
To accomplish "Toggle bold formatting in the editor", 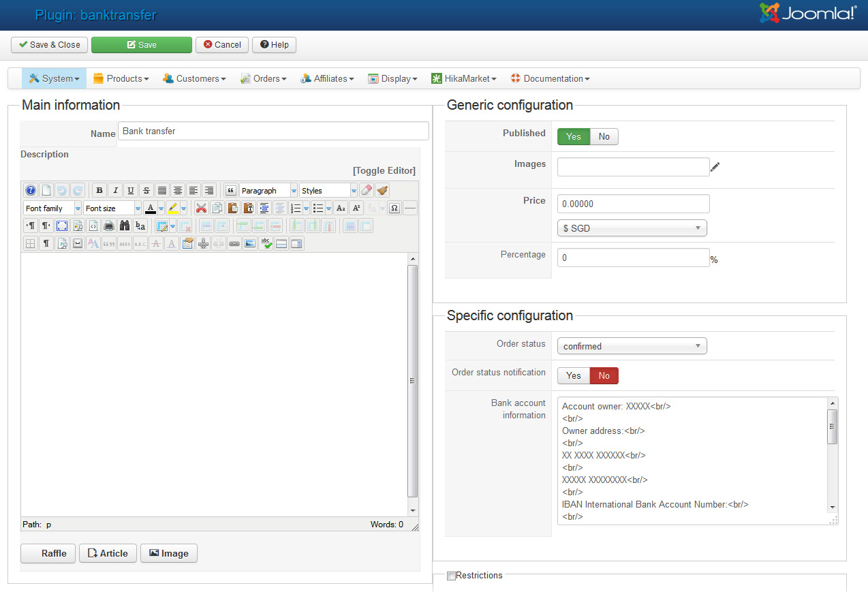I will point(99,191).
